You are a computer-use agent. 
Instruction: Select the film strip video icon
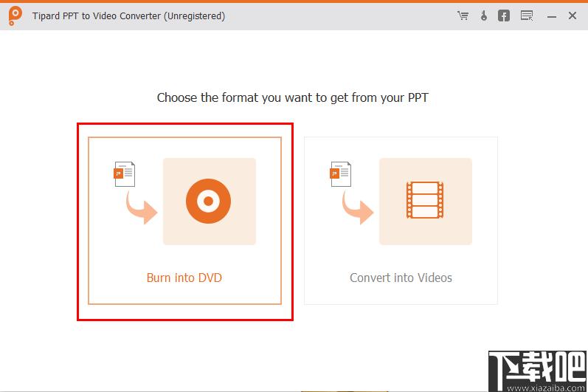(425, 200)
